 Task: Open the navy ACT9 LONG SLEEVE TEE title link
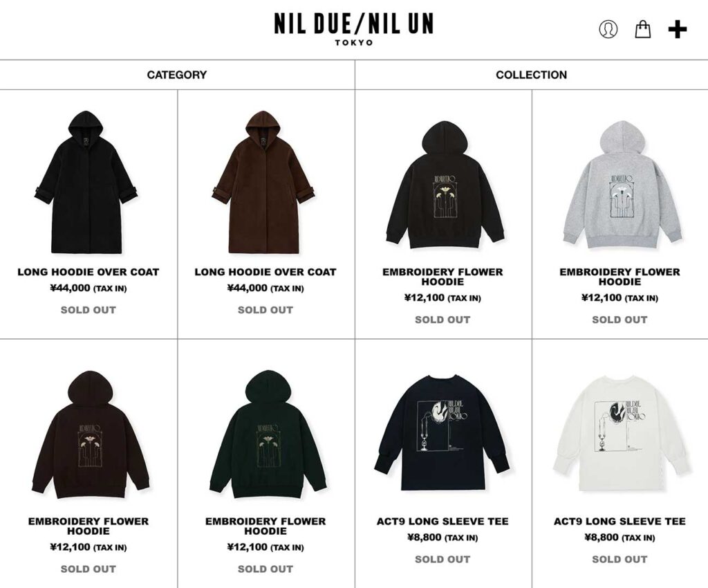(x=442, y=521)
